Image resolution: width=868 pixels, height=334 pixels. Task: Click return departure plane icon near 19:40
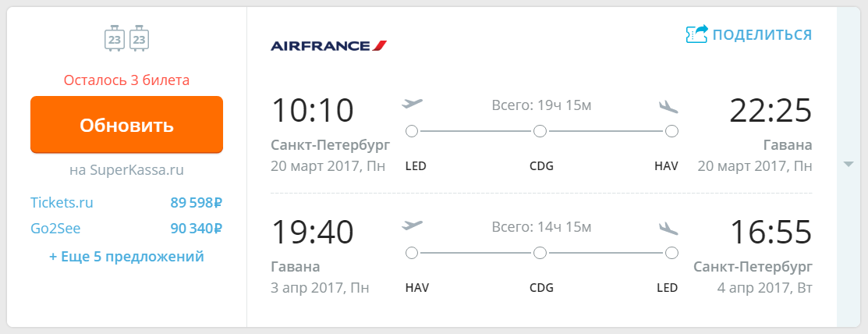413,226
